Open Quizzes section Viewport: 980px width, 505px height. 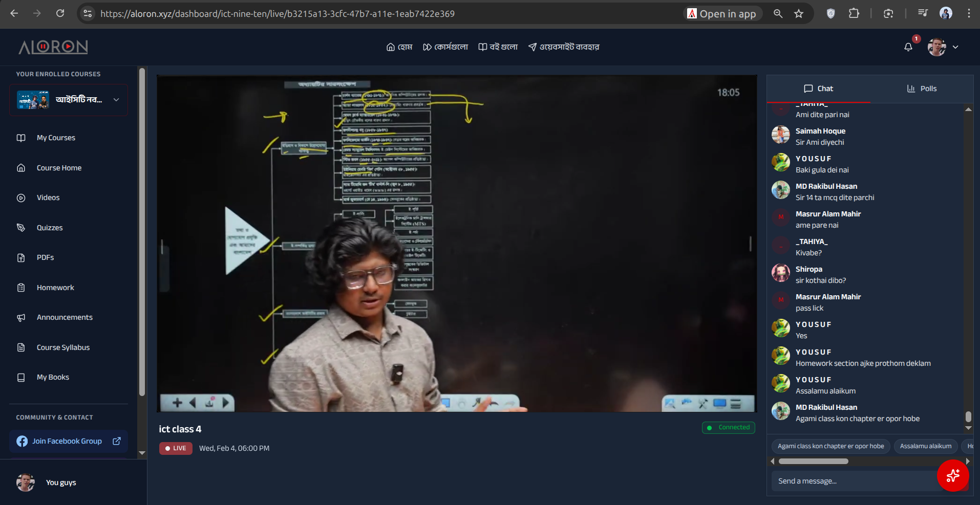click(x=50, y=228)
